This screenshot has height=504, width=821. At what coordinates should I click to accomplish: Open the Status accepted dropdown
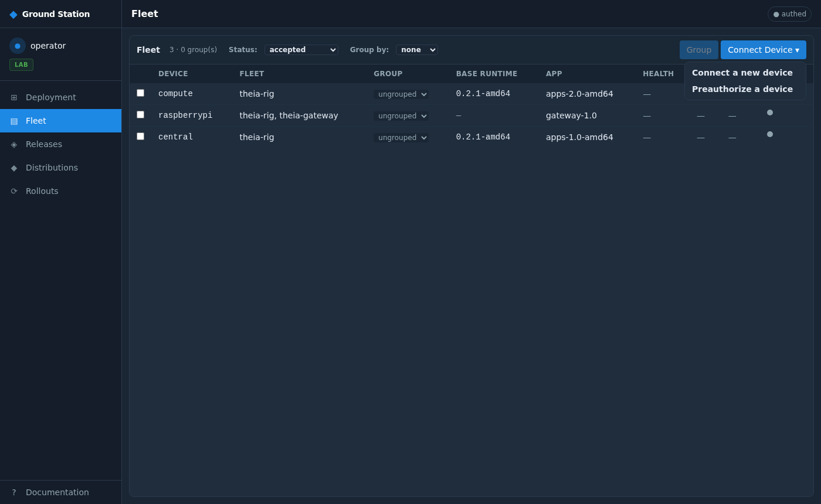[x=301, y=50]
